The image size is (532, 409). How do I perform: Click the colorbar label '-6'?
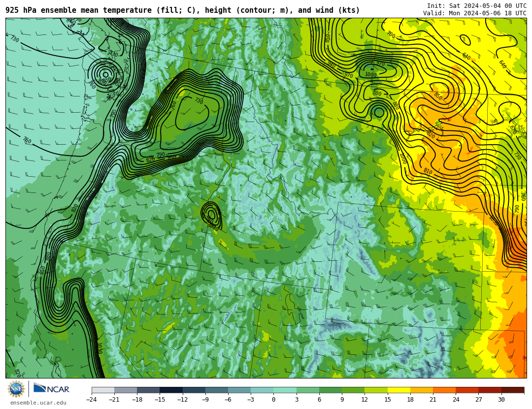(x=228, y=400)
